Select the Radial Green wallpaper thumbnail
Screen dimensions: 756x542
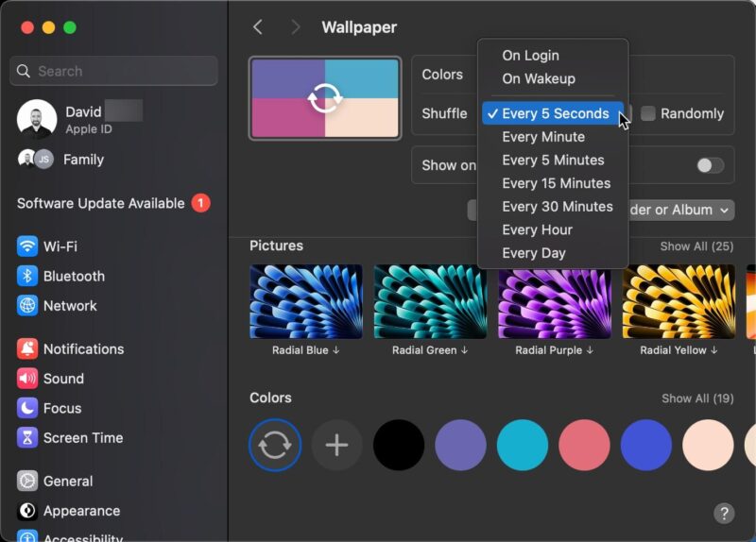pos(430,301)
